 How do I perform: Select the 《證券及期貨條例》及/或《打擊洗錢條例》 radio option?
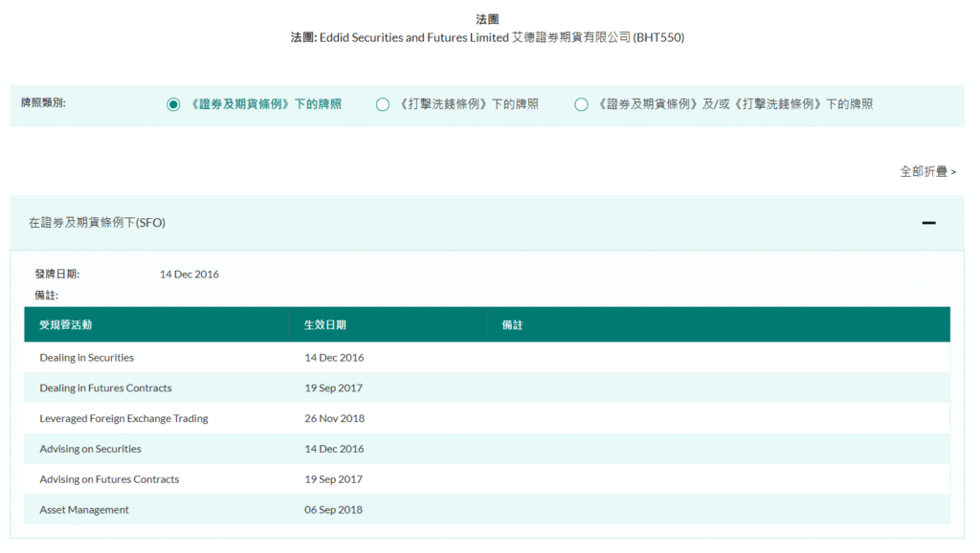(x=581, y=104)
